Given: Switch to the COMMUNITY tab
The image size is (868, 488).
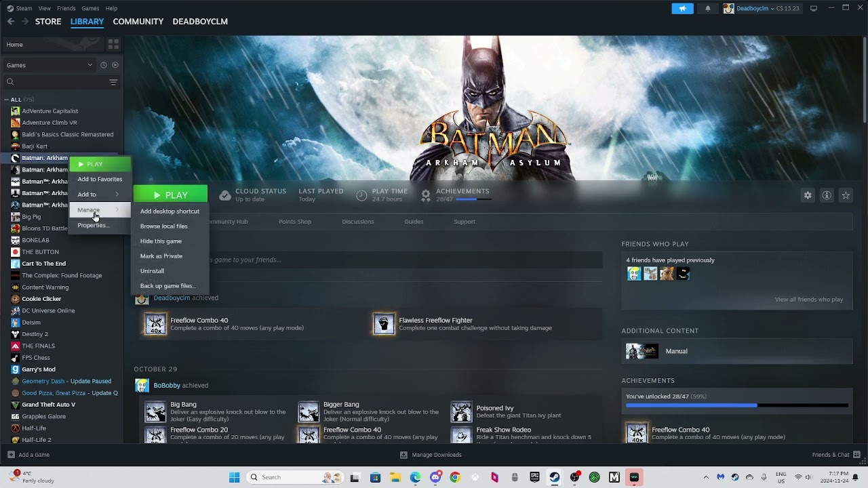Looking at the screenshot, I should pos(138,22).
